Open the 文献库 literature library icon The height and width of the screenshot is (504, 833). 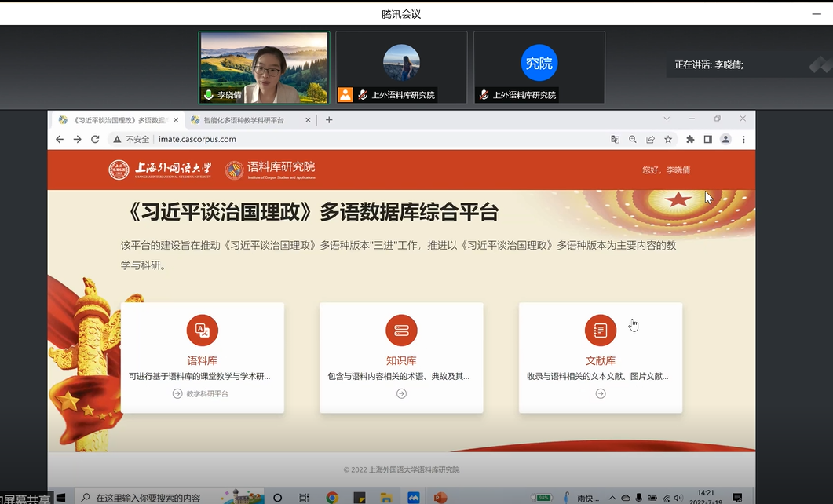coord(601,331)
